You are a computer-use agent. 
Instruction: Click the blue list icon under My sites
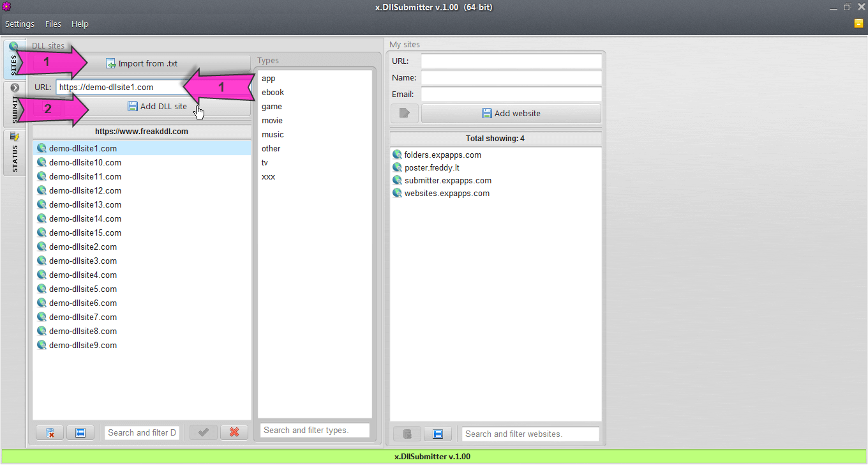coord(437,434)
